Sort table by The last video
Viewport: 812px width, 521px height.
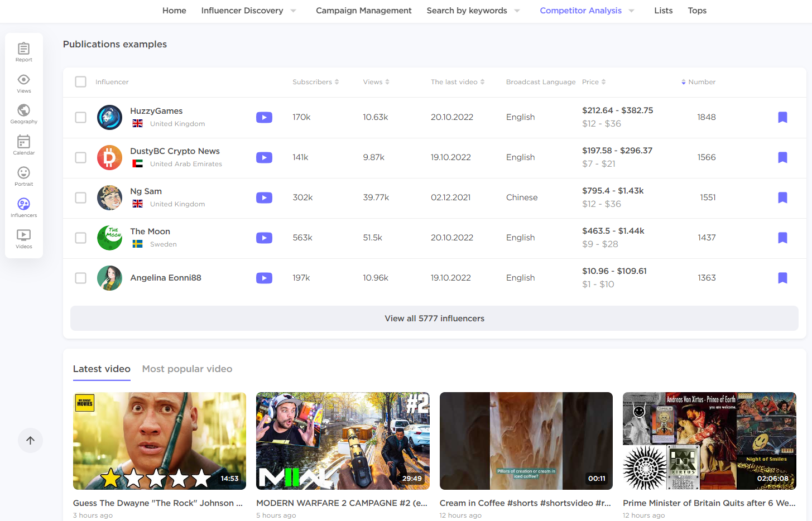click(x=458, y=82)
